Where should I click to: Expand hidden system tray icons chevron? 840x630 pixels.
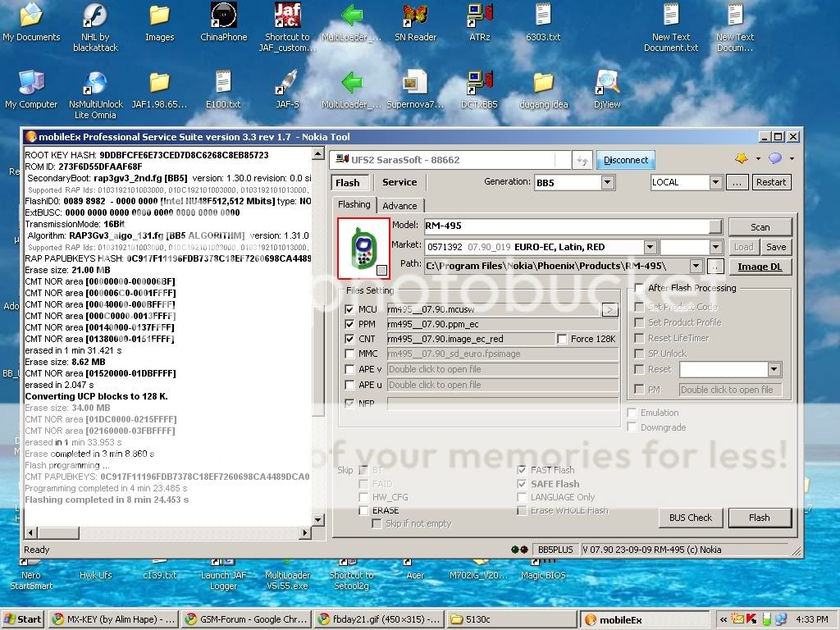click(x=724, y=619)
